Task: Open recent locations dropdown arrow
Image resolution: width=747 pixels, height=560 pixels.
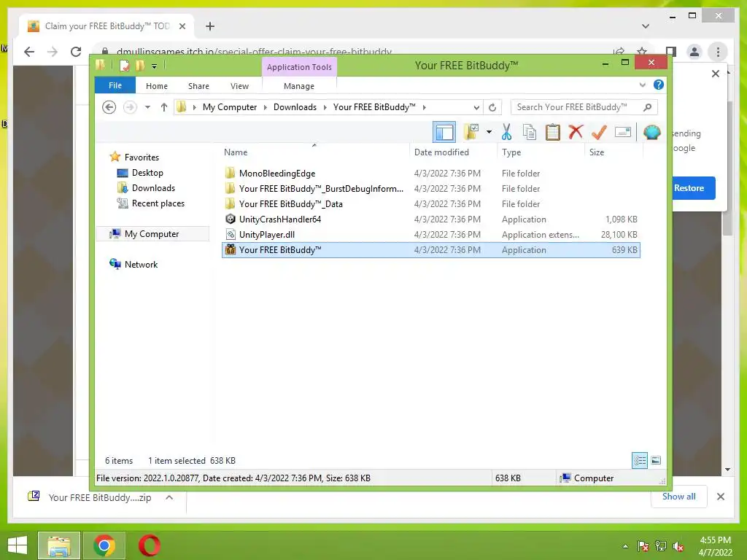Action: (147, 107)
